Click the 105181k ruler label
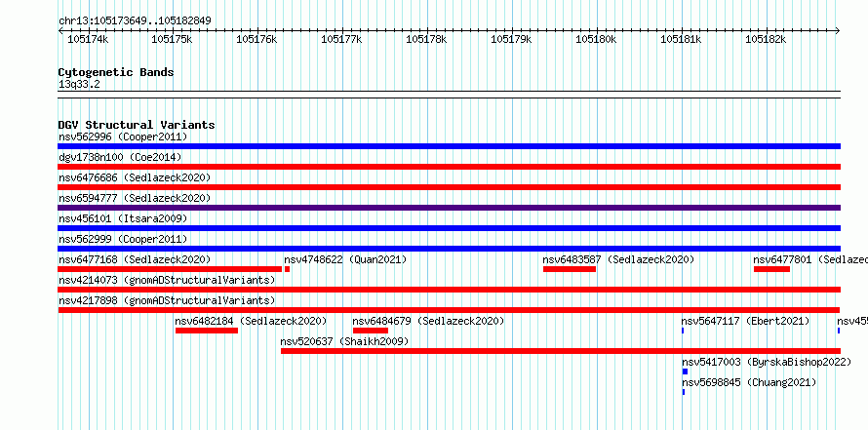The width and height of the screenshot is (868, 430). point(681,39)
